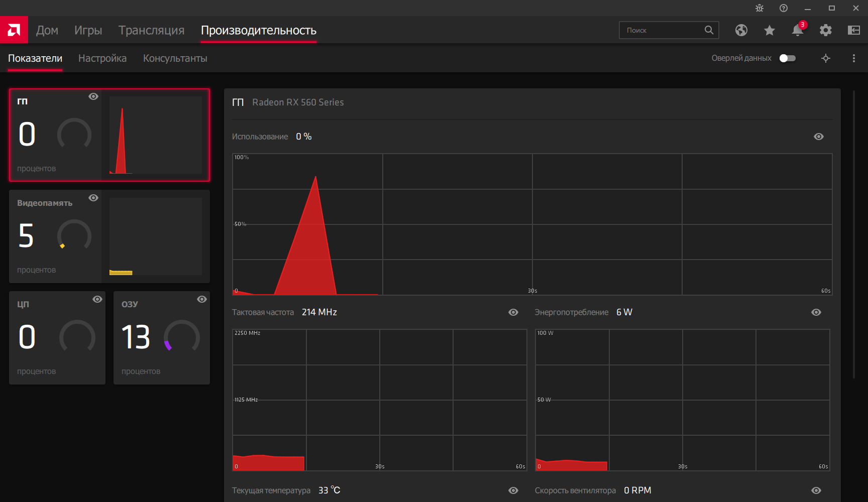Open notifications bell with 3 alerts
The image size is (868, 502).
tap(798, 30)
